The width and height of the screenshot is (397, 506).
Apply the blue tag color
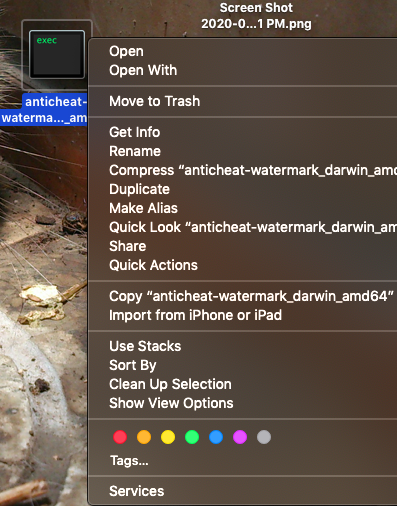pyautogui.click(x=216, y=437)
